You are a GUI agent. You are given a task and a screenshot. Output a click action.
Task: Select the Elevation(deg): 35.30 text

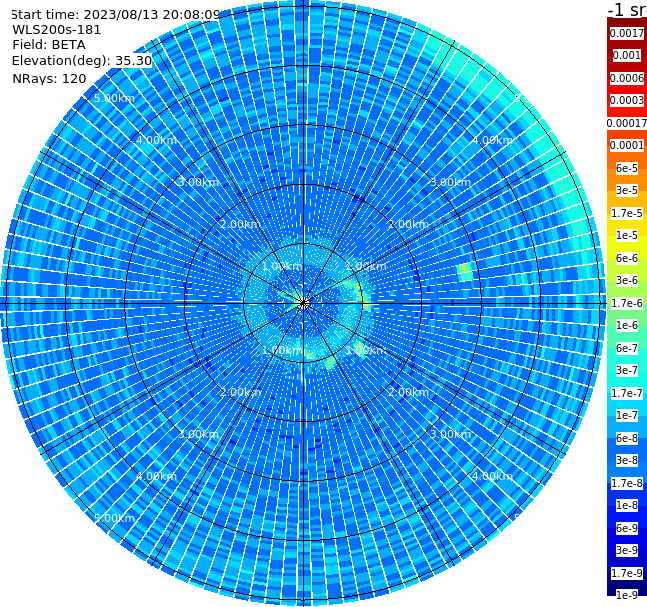coord(82,61)
